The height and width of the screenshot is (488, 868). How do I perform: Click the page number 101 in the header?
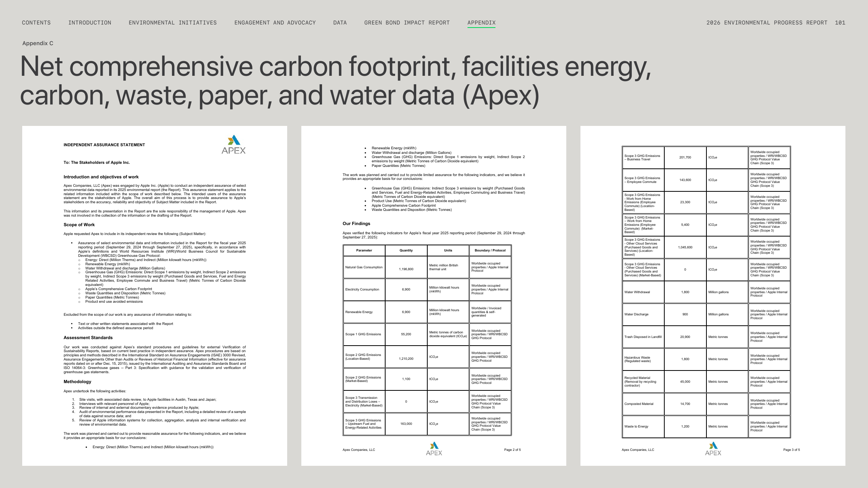pyautogui.click(x=840, y=23)
